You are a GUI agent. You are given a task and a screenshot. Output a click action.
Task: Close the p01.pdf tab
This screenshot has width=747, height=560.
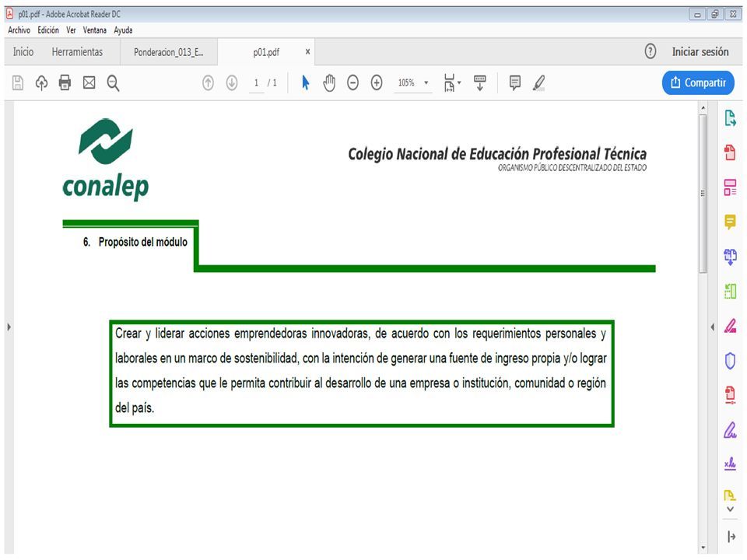(x=308, y=51)
